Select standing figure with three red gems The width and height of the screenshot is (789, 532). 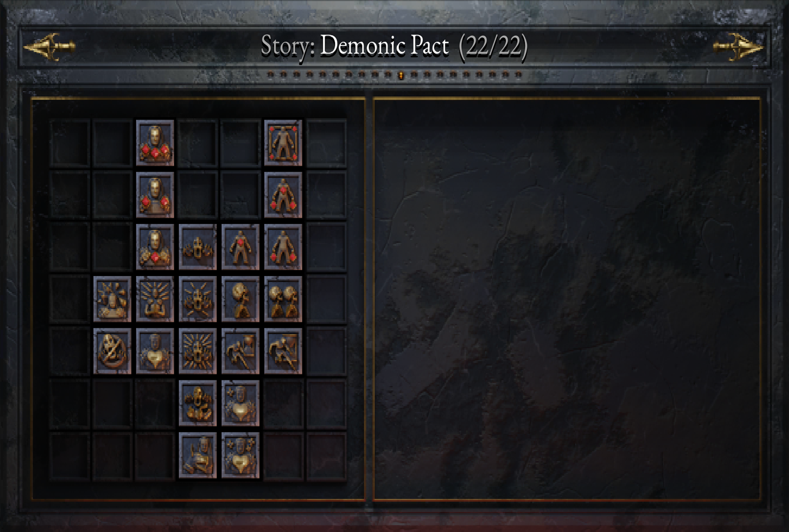click(283, 195)
